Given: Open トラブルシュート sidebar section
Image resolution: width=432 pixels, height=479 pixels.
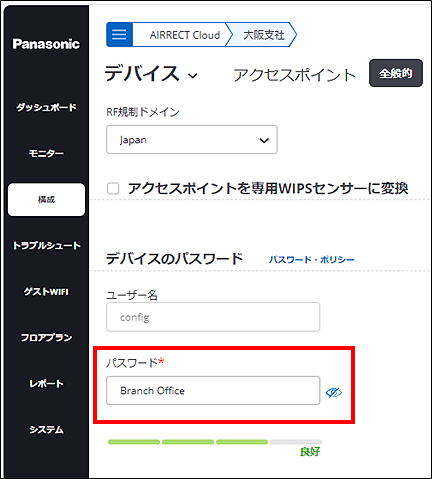Looking at the screenshot, I should pyautogui.click(x=46, y=245).
